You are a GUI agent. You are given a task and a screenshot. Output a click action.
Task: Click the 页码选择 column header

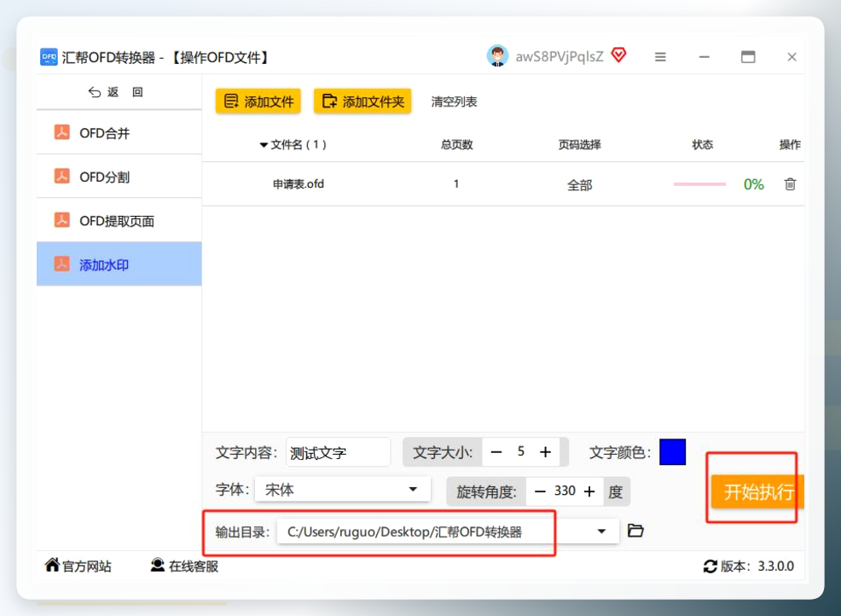(580, 145)
